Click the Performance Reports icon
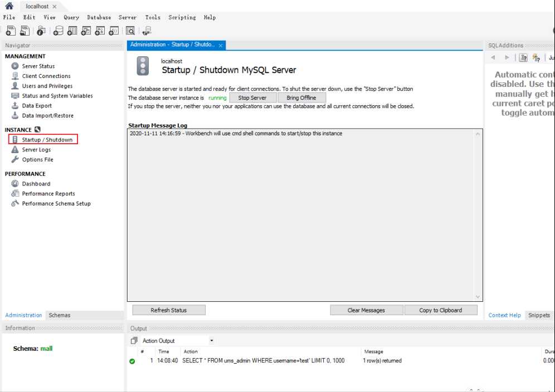 [x=15, y=193]
